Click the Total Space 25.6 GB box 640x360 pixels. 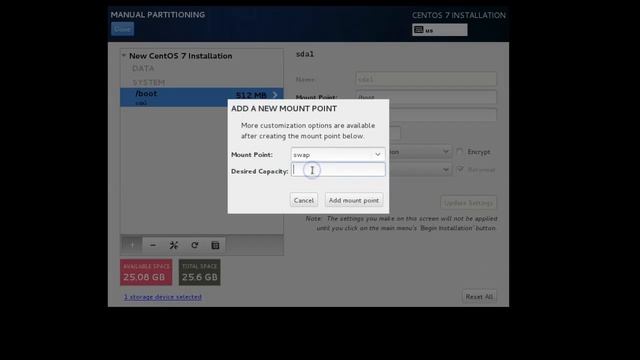(x=199, y=272)
